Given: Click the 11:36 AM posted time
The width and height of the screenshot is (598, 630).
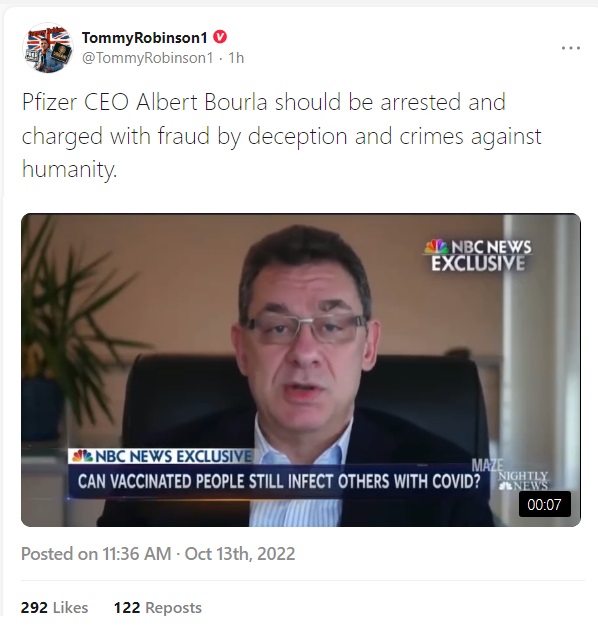Looking at the screenshot, I should [137, 554].
